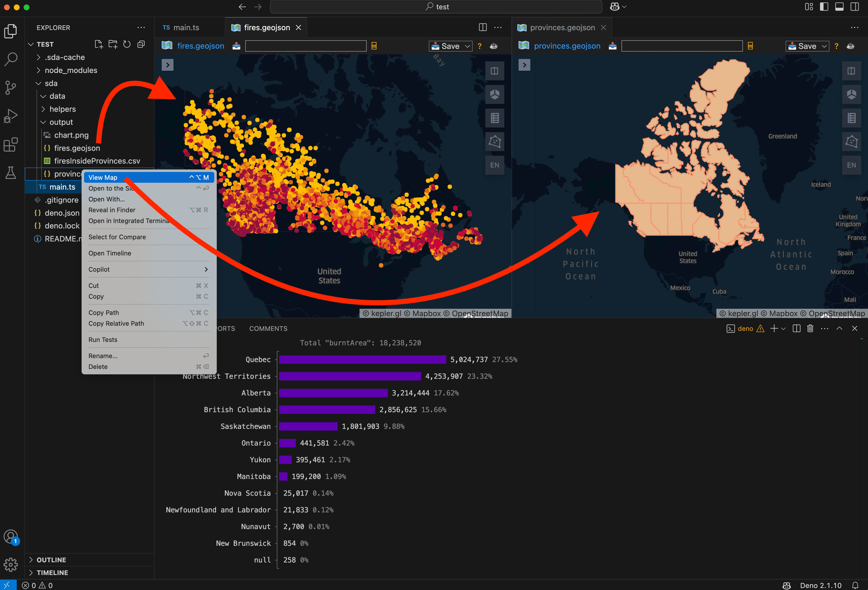Kill the terminal with trash icon
This screenshot has height=590, width=868.
pyautogui.click(x=810, y=329)
